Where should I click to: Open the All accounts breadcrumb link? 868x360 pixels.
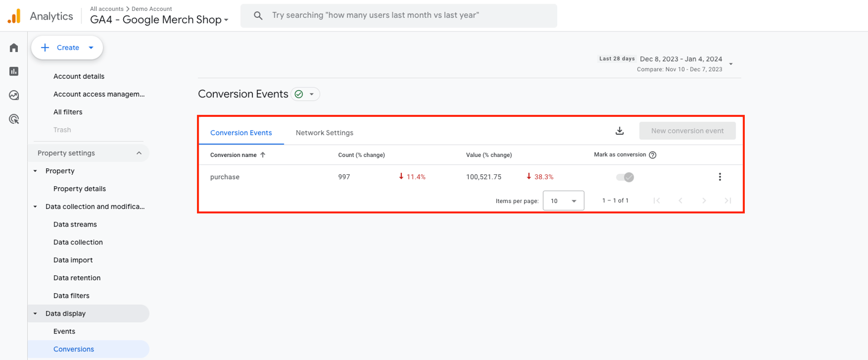click(x=107, y=9)
